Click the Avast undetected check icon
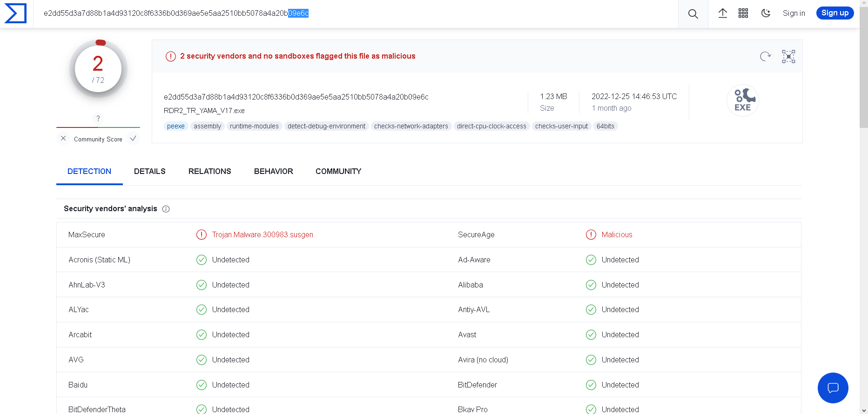The width and height of the screenshot is (868, 414). tap(591, 334)
